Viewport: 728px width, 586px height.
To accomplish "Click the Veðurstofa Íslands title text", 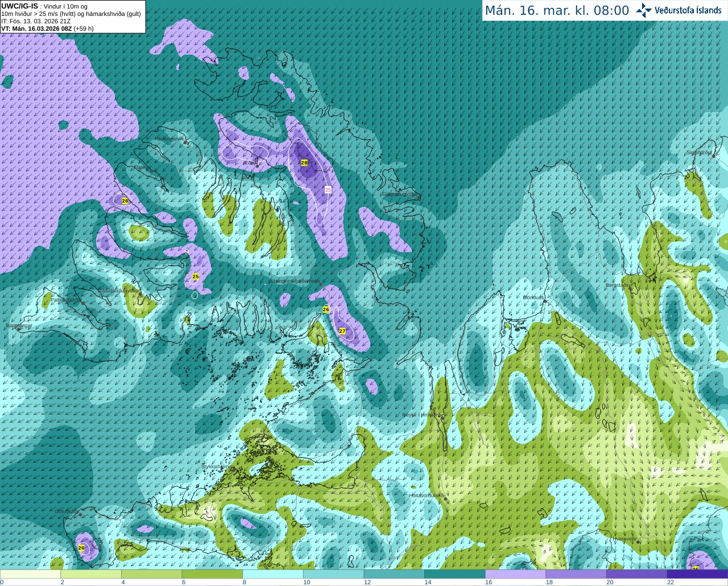I will 688,10.
